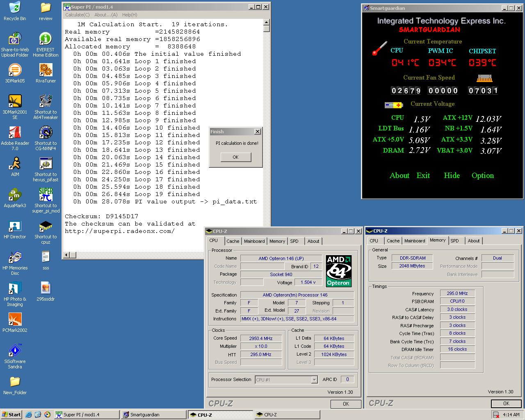The height and width of the screenshot is (420, 525).
Task: Launch AquaMark3 desktop icon
Action: (15, 198)
